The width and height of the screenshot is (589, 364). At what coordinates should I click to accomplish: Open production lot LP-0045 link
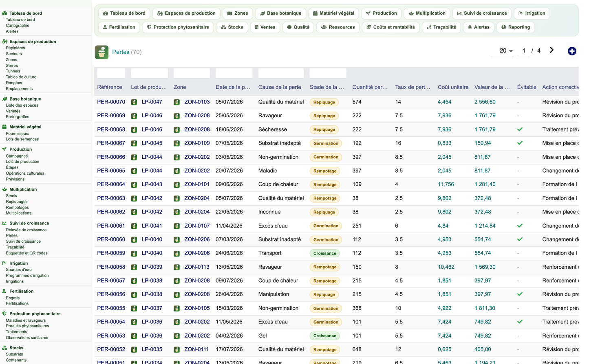(152, 143)
